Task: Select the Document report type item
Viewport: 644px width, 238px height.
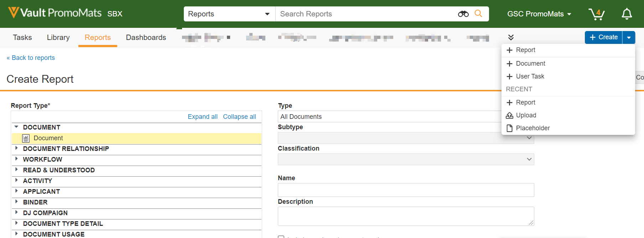Action: [48, 138]
